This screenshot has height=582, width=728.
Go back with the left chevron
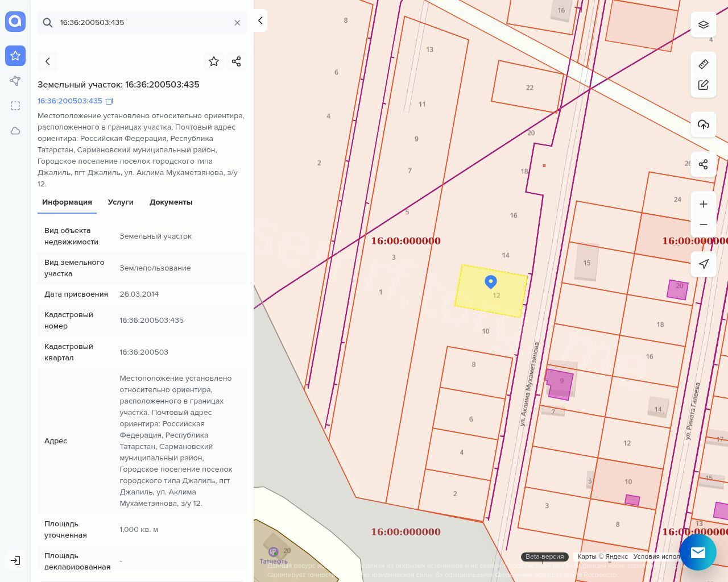(48, 61)
